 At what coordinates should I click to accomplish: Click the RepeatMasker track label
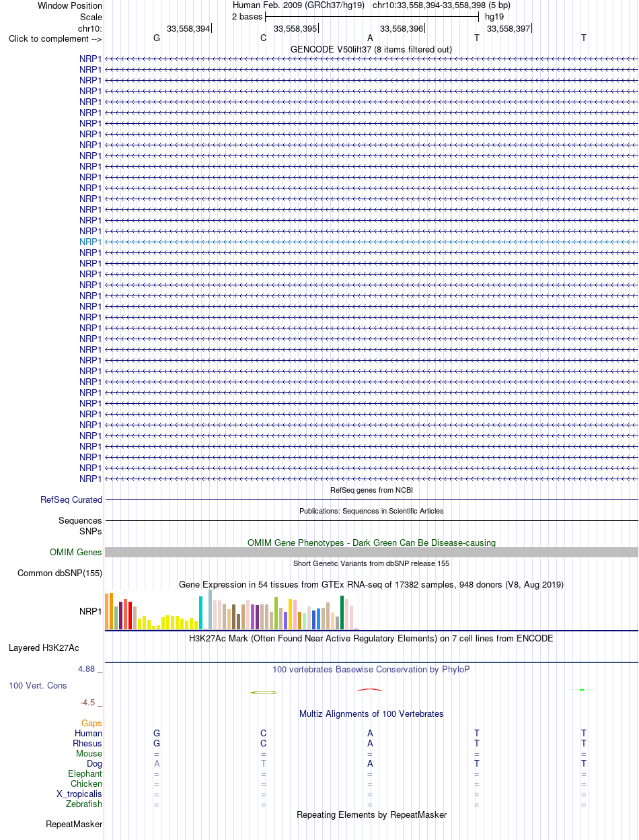[74, 825]
